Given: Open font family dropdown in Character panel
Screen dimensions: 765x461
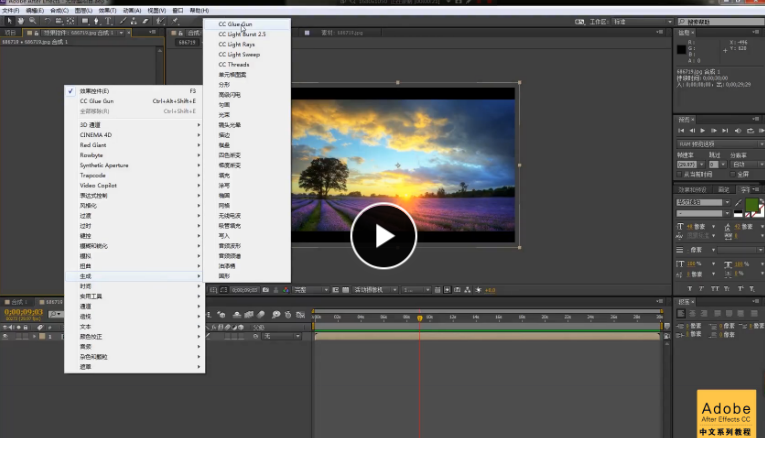Looking at the screenshot, I should 703,202.
